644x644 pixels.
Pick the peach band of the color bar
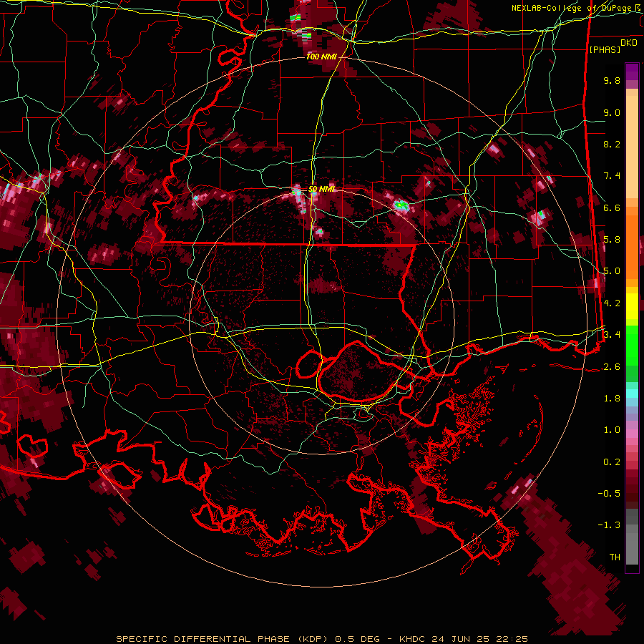[x=632, y=147]
